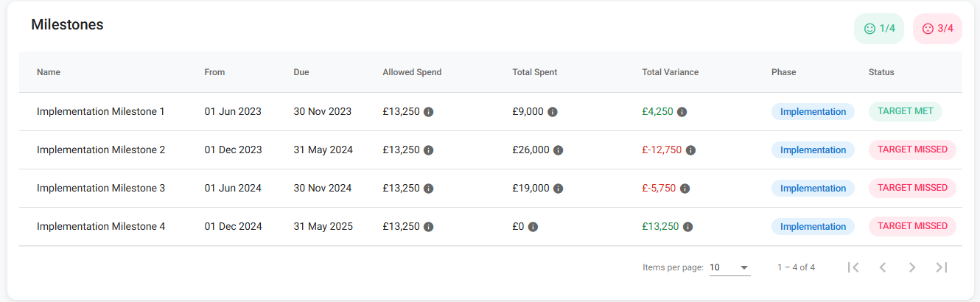Click info icon beside £4,250 variance
Screen dimensions: 980x302
pyautogui.click(x=682, y=112)
